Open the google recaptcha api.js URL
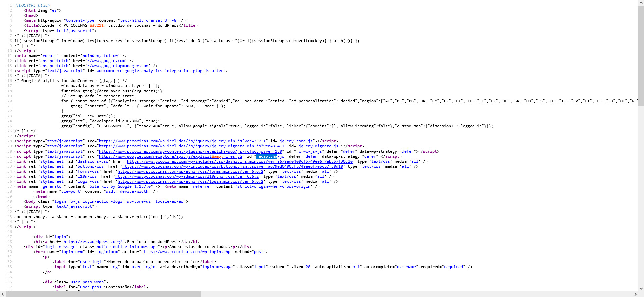This screenshot has width=644, height=297. click(170, 156)
